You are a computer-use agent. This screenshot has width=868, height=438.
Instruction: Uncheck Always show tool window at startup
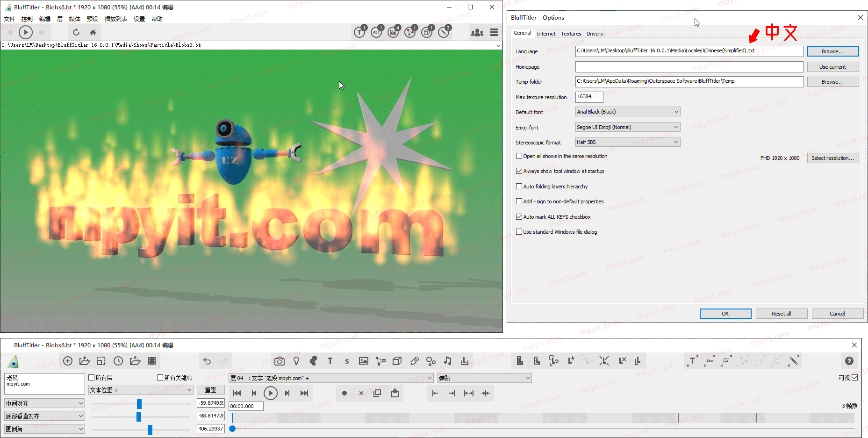[519, 171]
